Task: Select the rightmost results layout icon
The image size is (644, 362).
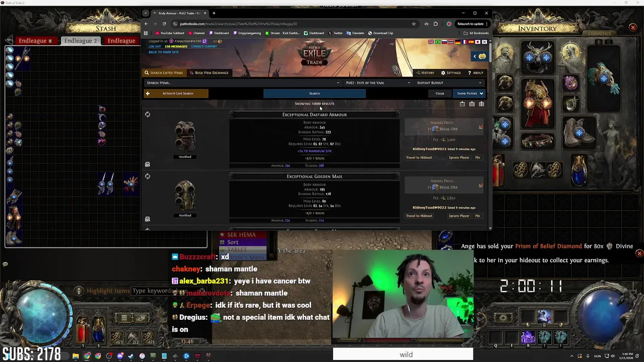Action: pos(481,104)
